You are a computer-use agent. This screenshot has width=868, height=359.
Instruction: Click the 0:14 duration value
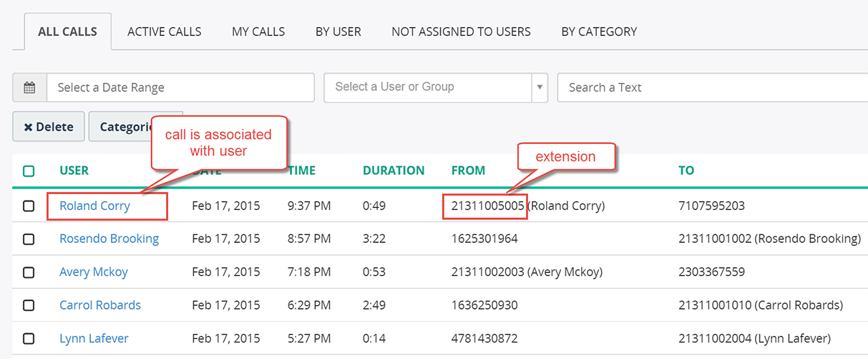[374, 338]
